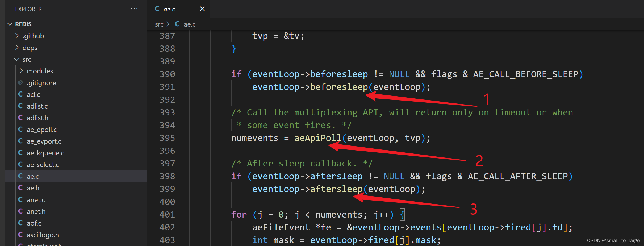Click line number 401 in the gutter

pos(167,214)
